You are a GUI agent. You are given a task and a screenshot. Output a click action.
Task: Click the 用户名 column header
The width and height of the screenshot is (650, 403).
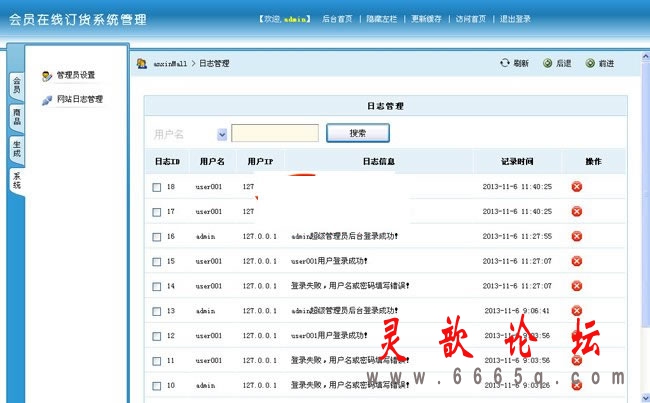(x=212, y=162)
